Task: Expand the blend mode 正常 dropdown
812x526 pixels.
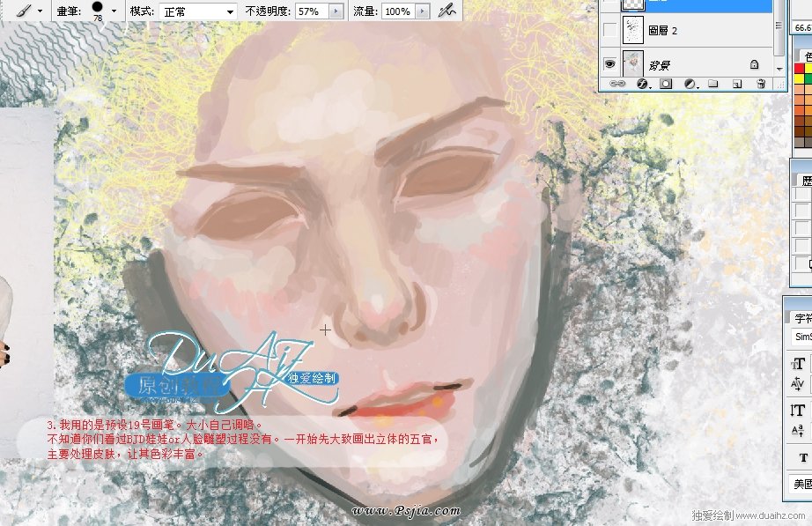Action: click(x=230, y=11)
